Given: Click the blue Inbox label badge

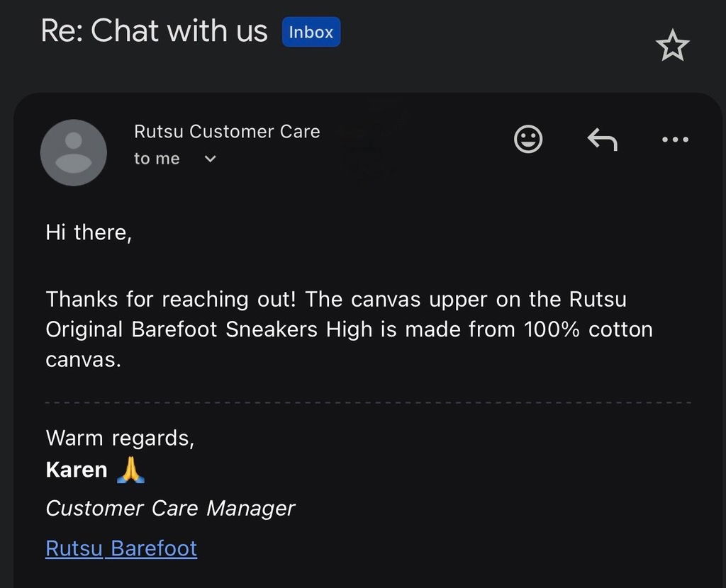Looking at the screenshot, I should pos(311,32).
